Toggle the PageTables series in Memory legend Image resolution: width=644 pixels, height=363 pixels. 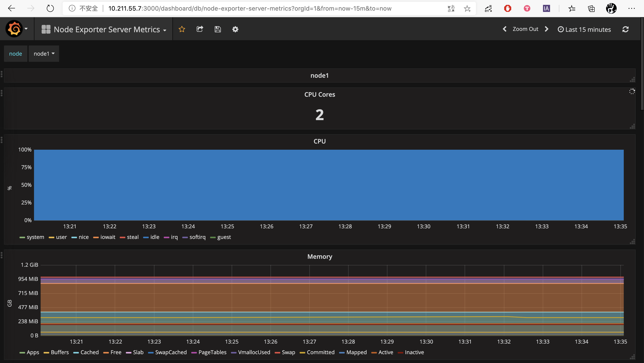point(213,352)
